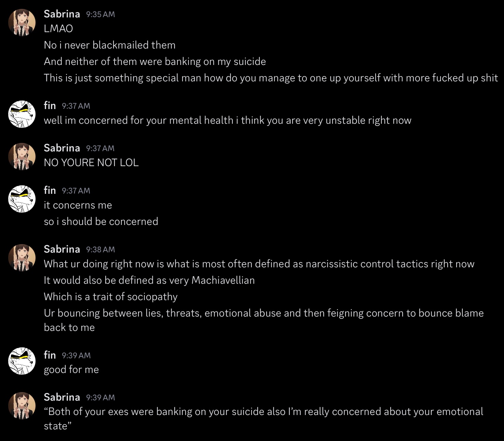Open fin's profile via username above 'well im concerned'

click(50, 106)
